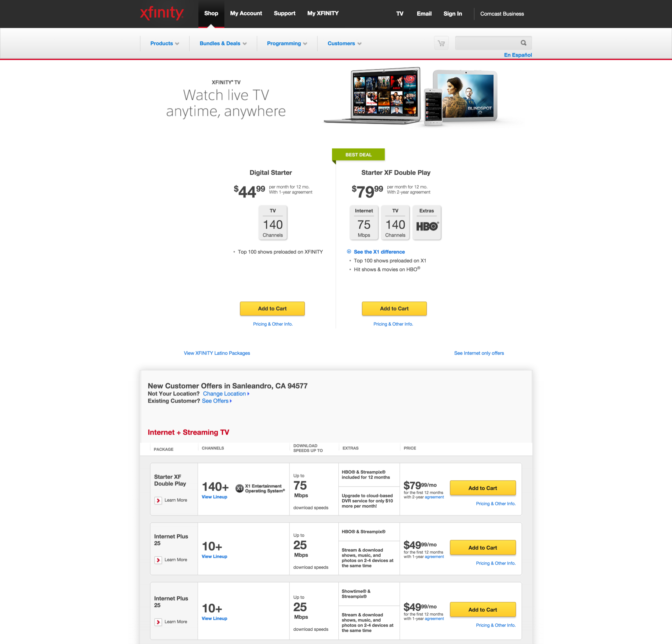Click the X1 Entertainment Operating System logo
The width and height of the screenshot is (672, 644).
tap(260, 488)
